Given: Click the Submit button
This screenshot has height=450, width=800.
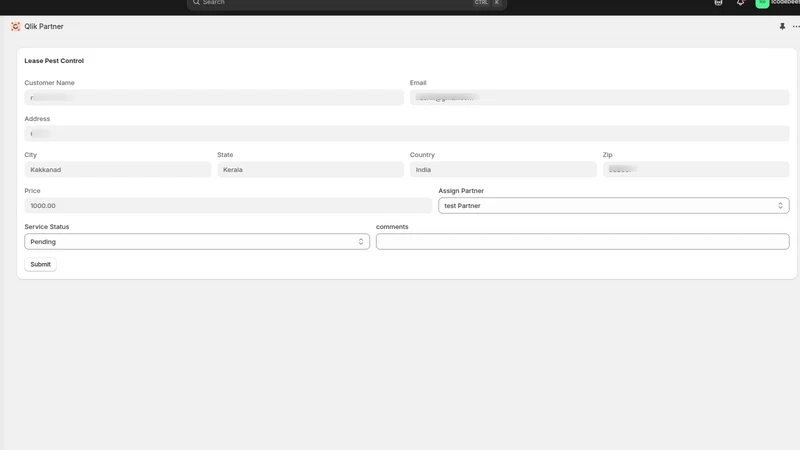Looking at the screenshot, I should [x=40, y=264].
